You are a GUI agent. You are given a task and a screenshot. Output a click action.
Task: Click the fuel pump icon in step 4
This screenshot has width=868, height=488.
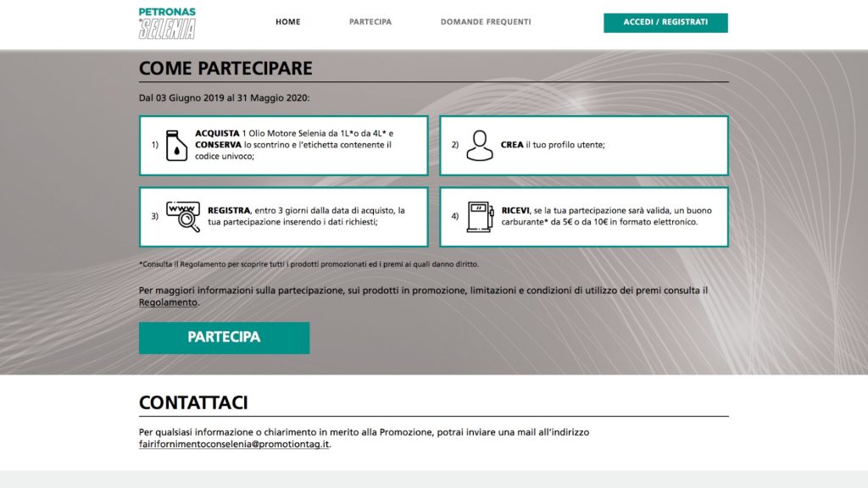[480, 217]
